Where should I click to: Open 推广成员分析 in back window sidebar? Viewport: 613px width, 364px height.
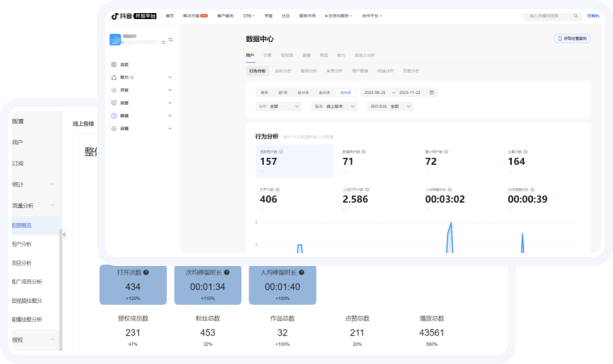tap(27, 282)
